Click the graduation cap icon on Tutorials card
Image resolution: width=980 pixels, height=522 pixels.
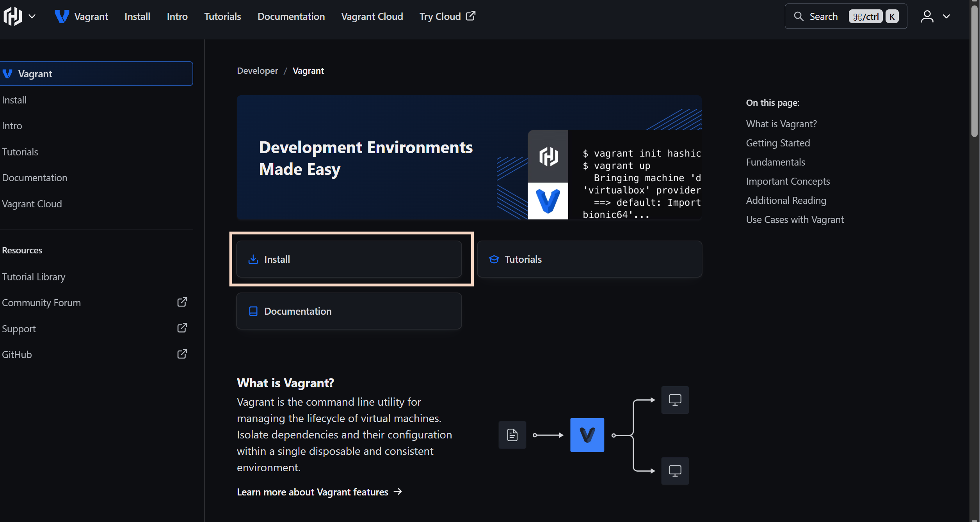[x=494, y=259]
